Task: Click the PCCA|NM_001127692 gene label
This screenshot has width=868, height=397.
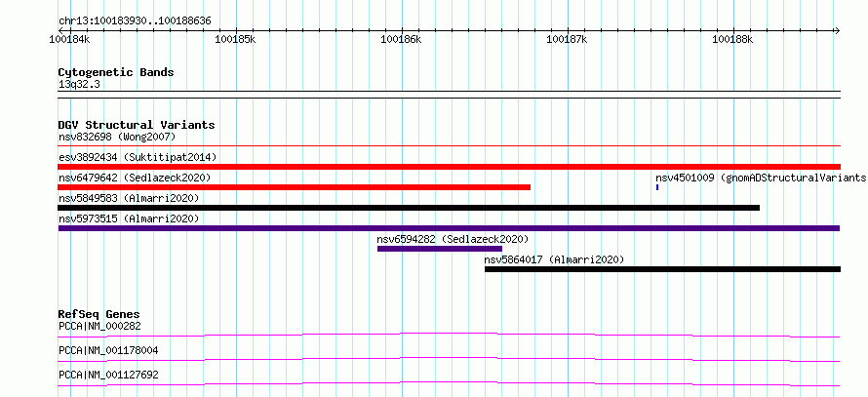Action: tap(108, 375)
